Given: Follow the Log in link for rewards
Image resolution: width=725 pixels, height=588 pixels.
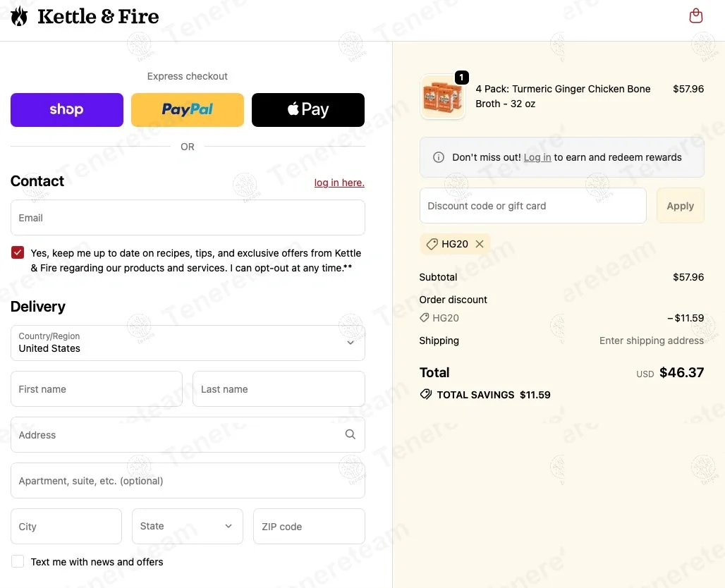Looking at the screenshot, I should pos(537,157).
